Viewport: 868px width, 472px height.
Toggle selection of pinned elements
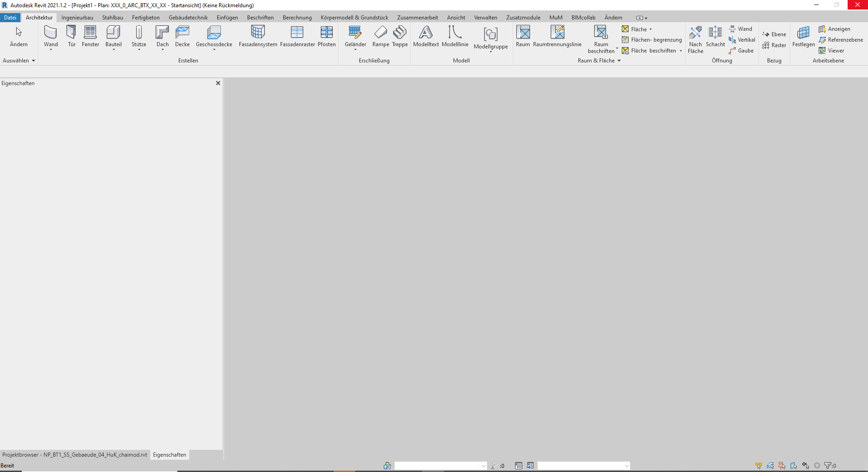[782, 465]
